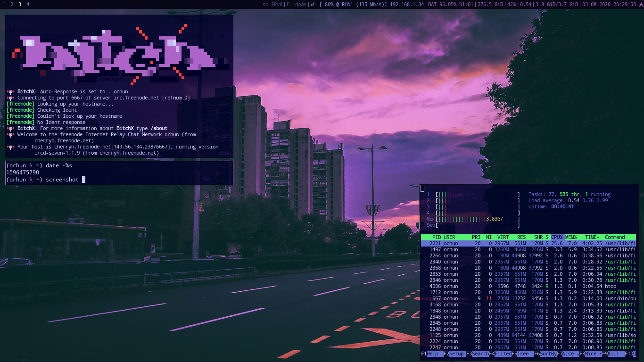Click the Load average line in htop
644x362 pixels.
[568, 200]
